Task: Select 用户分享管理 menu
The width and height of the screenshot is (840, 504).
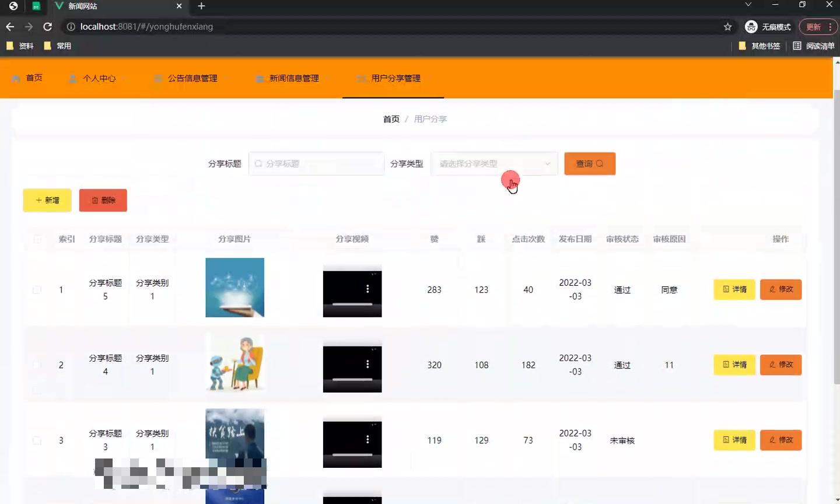Action: [393, 78]
